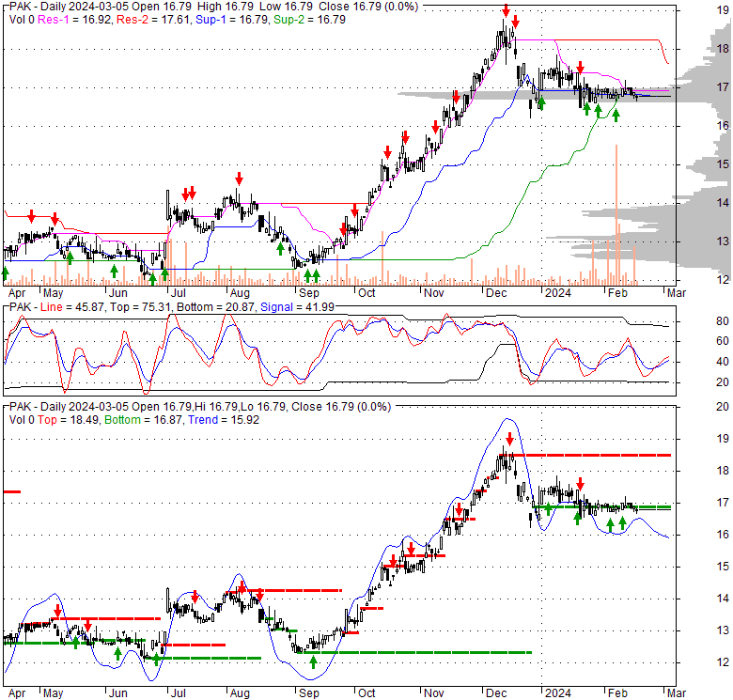Screen dimensions: 733x700
Task: Click green buy arrow at September low, bottom chart
Action: (x=314, y=661)
